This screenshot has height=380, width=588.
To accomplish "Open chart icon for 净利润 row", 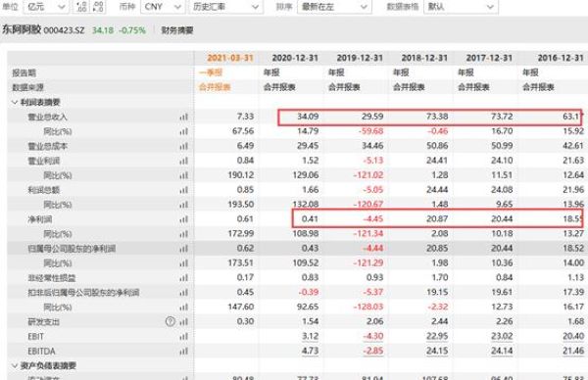I will pyautogui.click(x=184, y=219).
